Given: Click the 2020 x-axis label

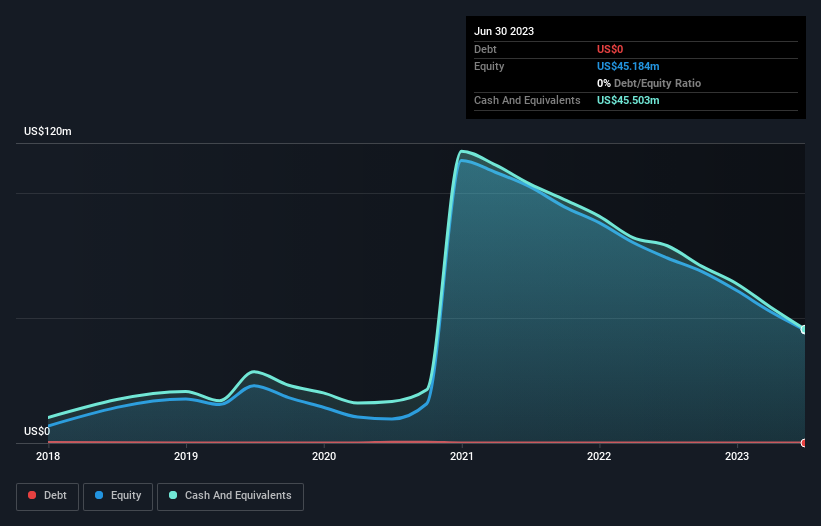Looking at the screenshot, I should tap(324, 456).
